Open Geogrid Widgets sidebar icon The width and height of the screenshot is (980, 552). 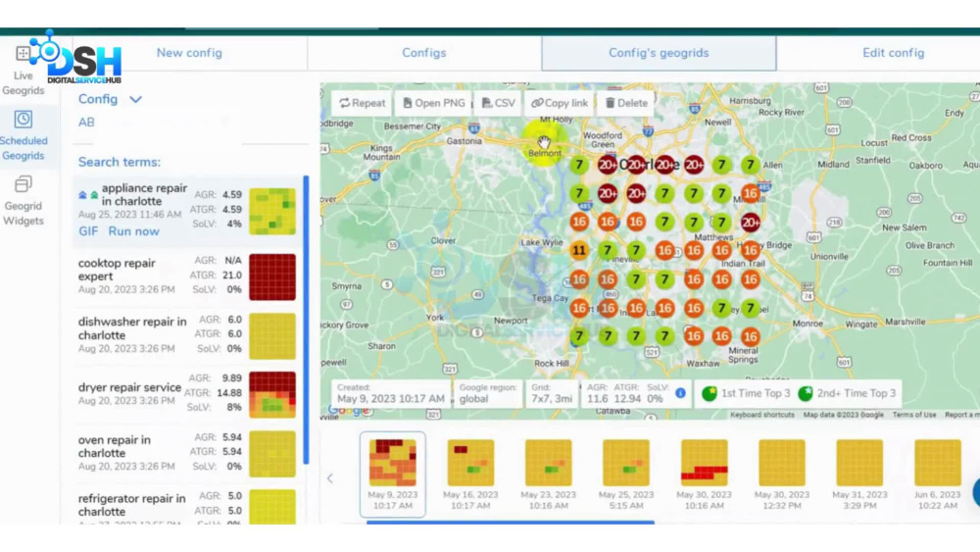tap(24, 184)
